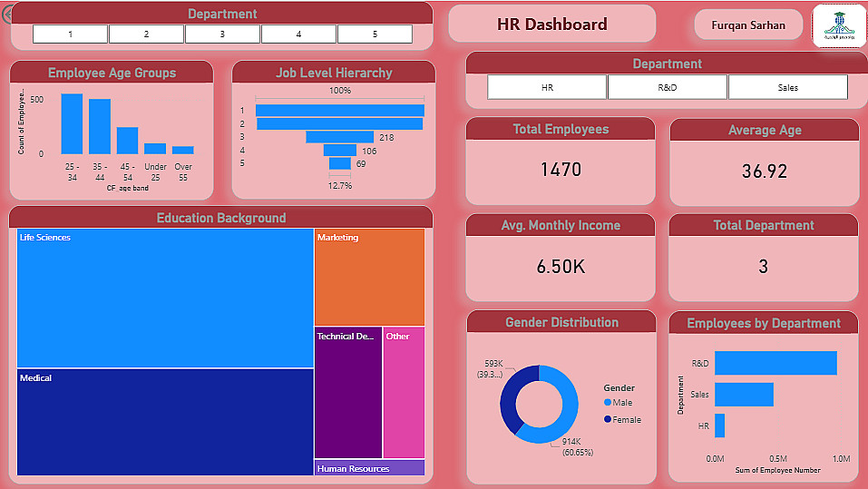This screenshot has width=868, height=489.
Task: Click the HR bar in Employees by Department
Action: pyautogui.click(x=719, y=425)
